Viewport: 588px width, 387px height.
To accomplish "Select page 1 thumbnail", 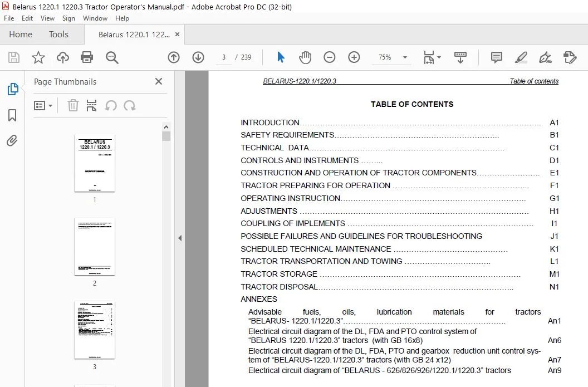I will pos(95,163).
